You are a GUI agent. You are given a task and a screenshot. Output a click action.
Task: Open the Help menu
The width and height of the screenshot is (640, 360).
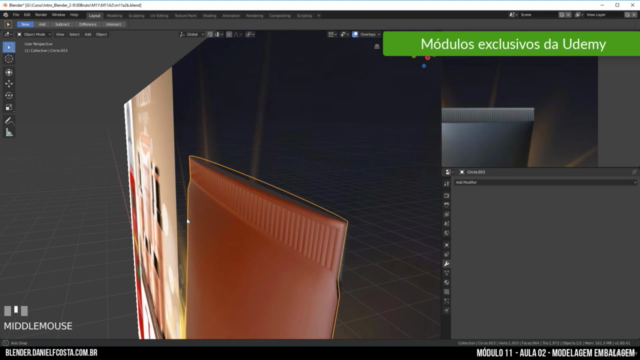coord(74,15)
